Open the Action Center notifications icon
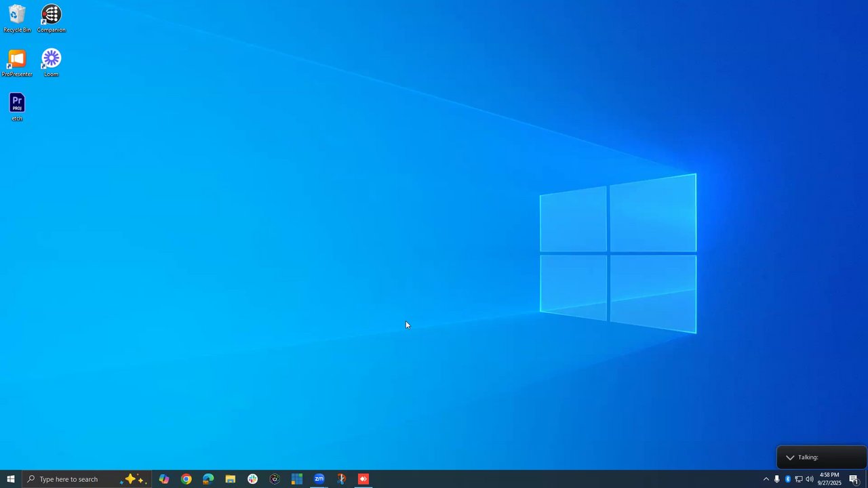Screen dimensions: 868x488 (x=854, y=479)
